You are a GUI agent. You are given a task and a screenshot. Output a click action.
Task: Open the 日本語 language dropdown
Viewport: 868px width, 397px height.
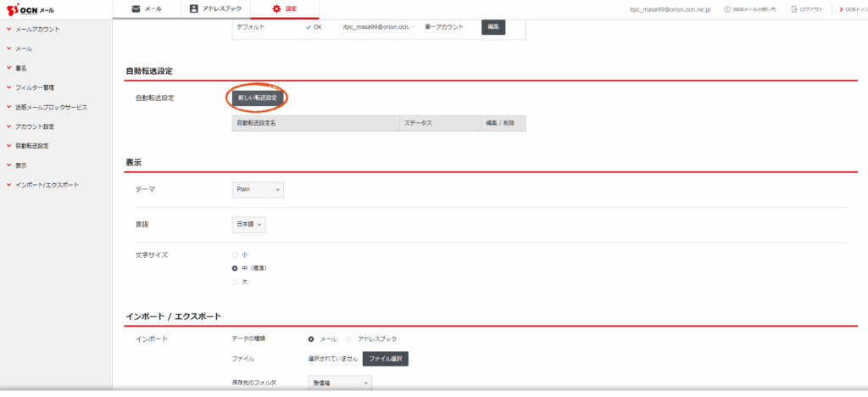(249, 225)
